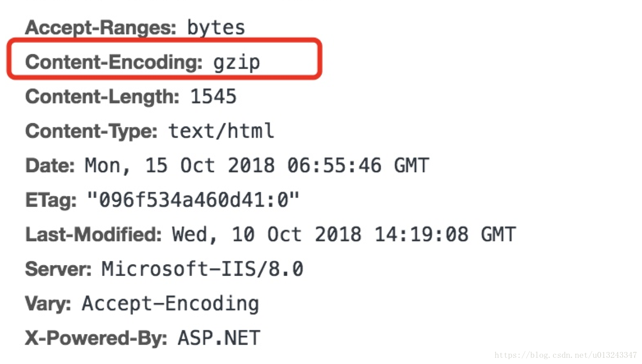Click the Server header name
The width and height of the screenshot is (642, 364).
(x=58, y=270)
